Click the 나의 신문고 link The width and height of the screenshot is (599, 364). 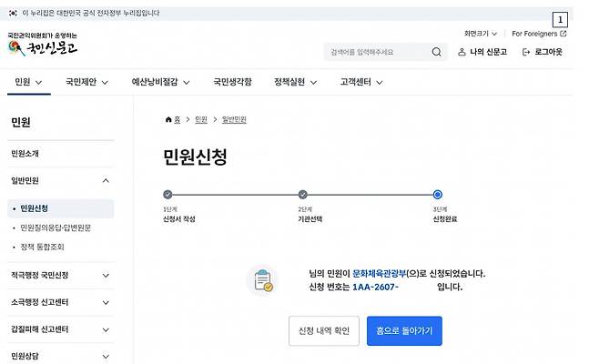(482, 52)
